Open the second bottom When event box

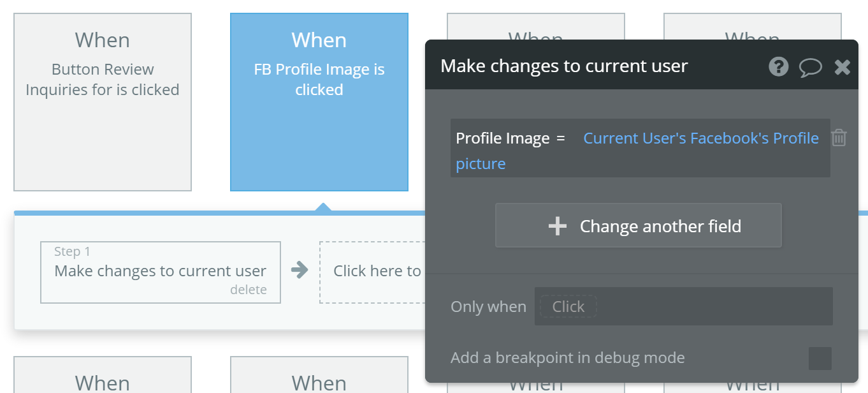point(319,374)
